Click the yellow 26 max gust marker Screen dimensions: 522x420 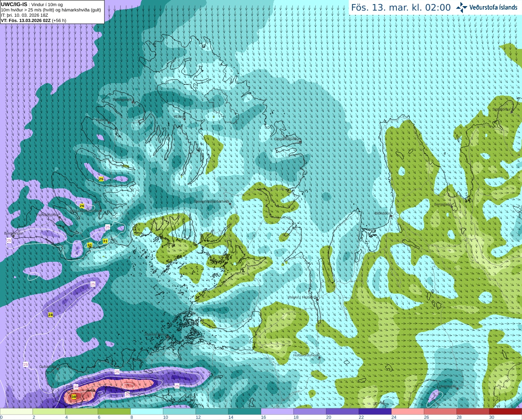click(82, 206)
